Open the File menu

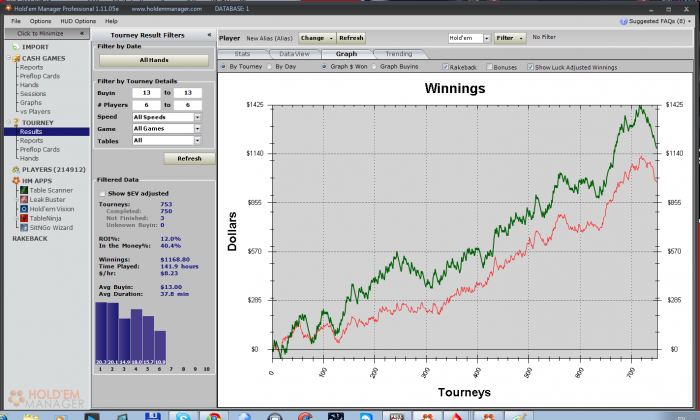[x=16, y=21]
